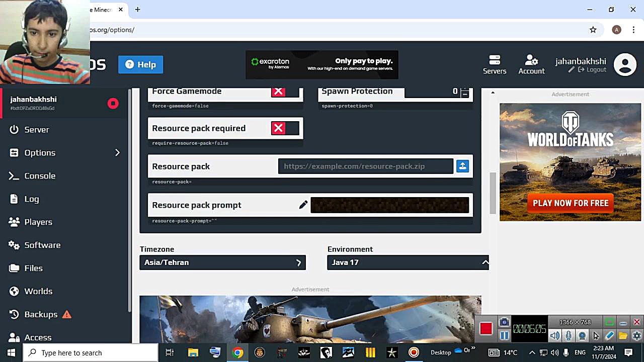Open Console from the sidebar
This screenshot has width=644, height=362.
coord(40,176)
